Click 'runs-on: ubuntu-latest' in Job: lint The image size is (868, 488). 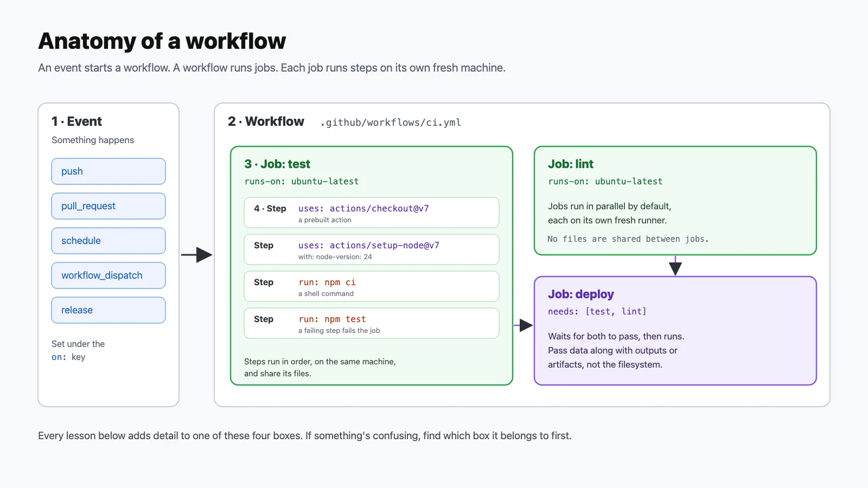pyautogui.click(x=605, y=181)
